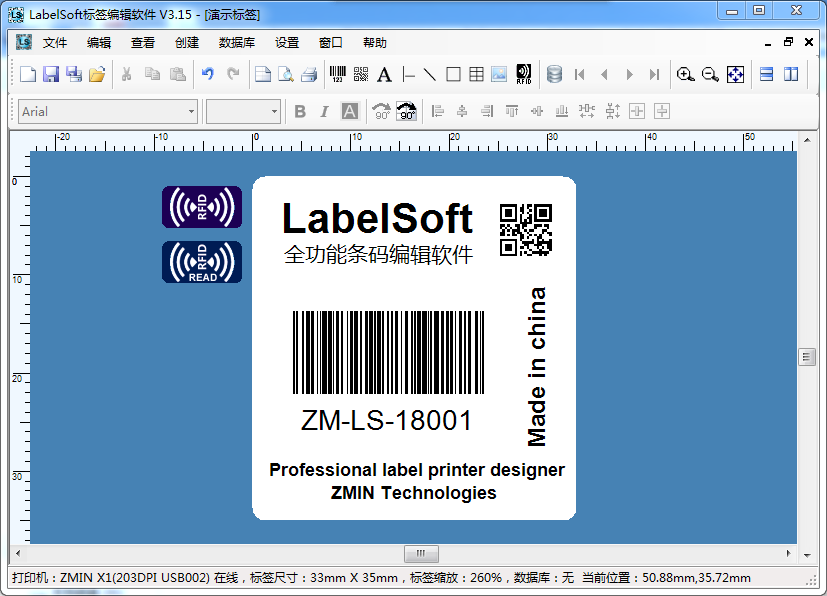Create a new blank label document
This screenshot has height=596, width=827.
coord(28,74)
